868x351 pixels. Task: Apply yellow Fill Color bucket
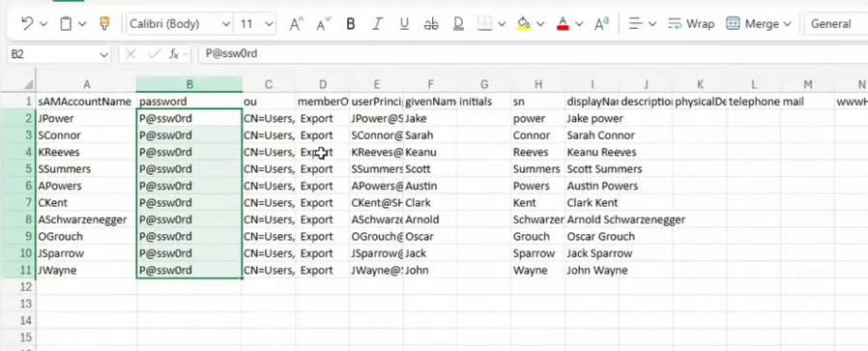click(524, 24)
